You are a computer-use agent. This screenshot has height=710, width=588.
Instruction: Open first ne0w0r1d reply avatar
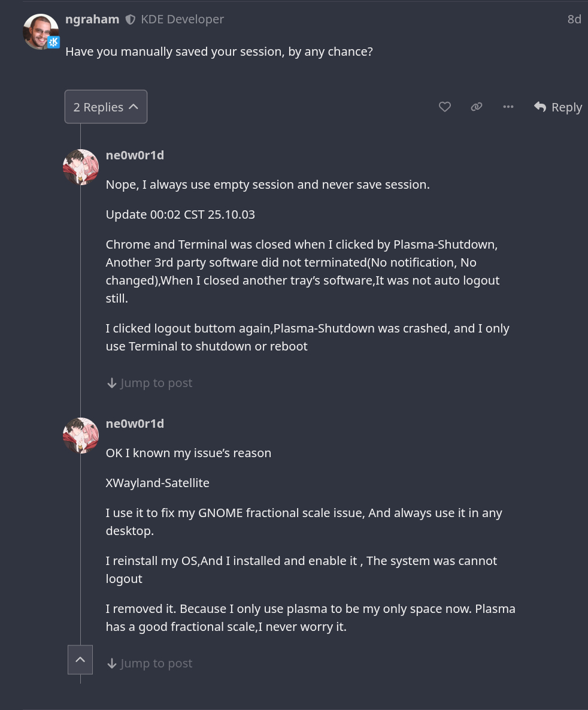point(81,167)
